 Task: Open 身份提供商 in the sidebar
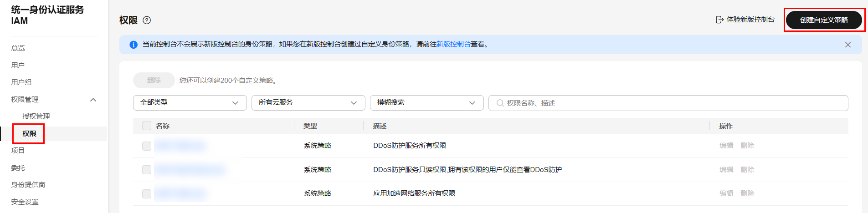tap(28, 185)
